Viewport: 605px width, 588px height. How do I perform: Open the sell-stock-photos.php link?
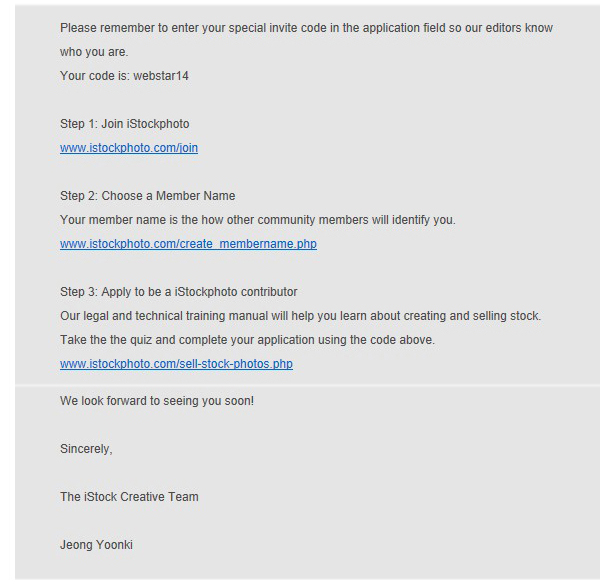pyautogui.click(x=176, y=364)
